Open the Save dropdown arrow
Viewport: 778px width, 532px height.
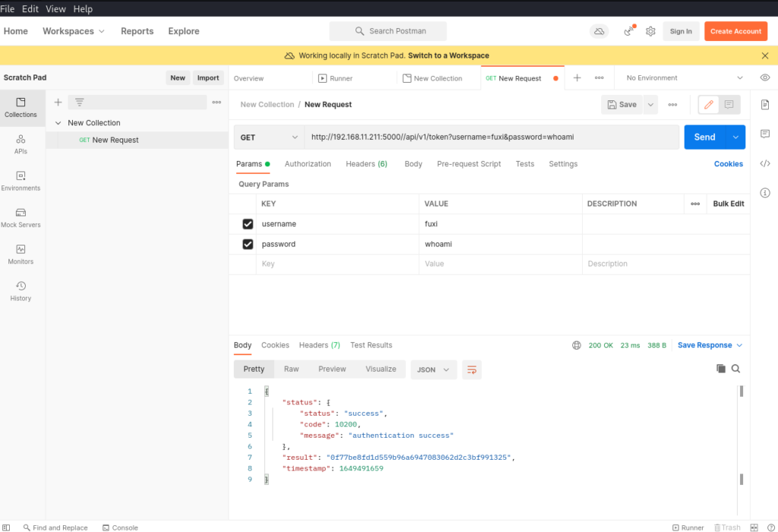pyautogui.click(x=650, y=105)
